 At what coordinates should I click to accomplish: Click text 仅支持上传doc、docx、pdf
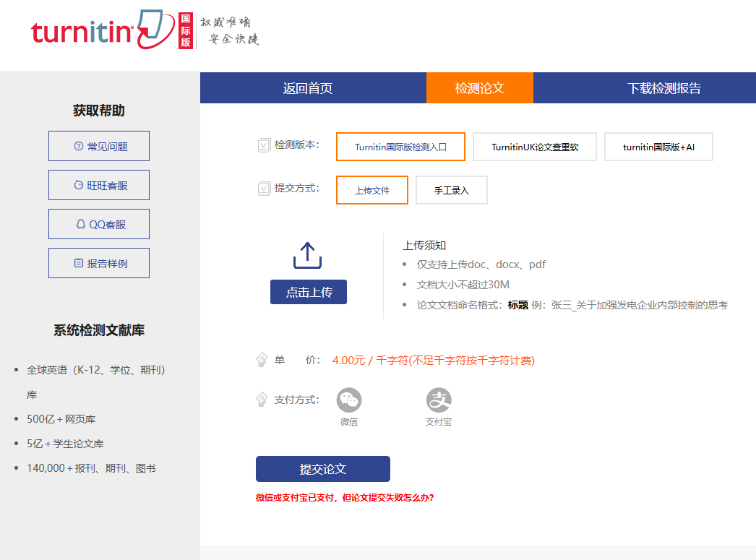[481, 264]
